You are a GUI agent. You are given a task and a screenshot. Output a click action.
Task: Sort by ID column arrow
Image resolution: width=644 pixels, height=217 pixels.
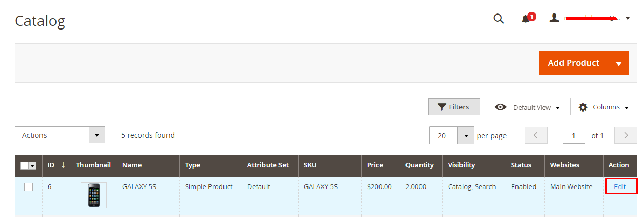63,165
